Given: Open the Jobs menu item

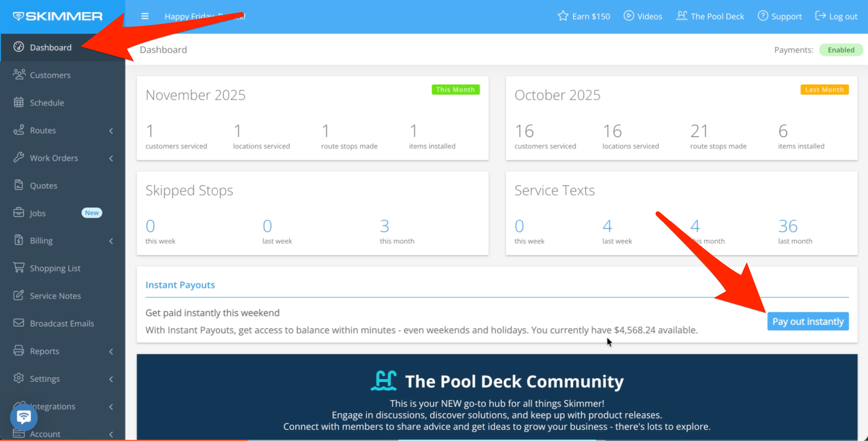Looking at the screenshot, I should [x=38, y=213].
